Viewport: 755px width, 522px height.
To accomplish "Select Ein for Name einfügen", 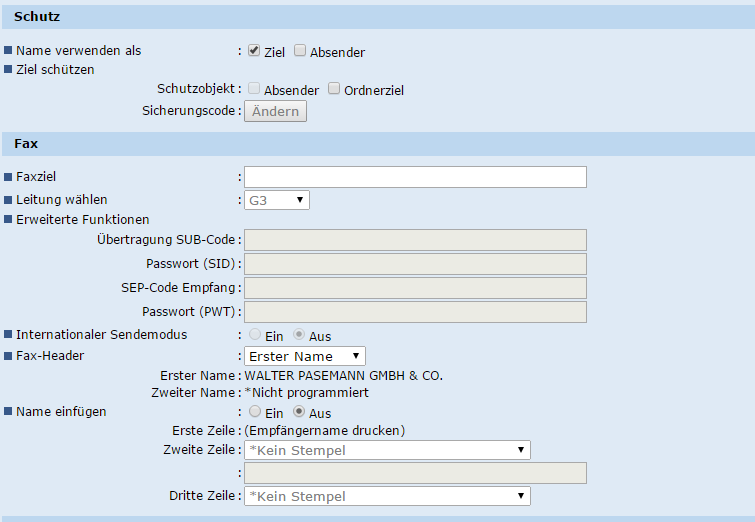I will click(x=256, y=412).
